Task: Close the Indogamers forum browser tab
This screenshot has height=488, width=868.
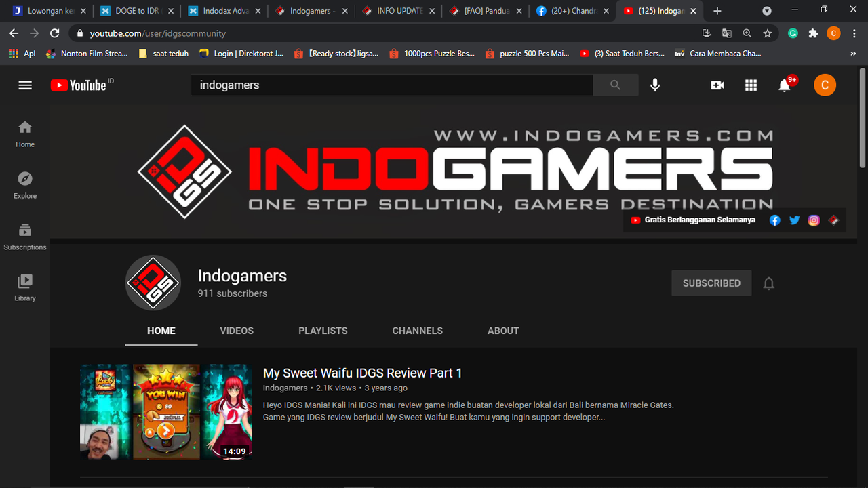Action: [344, 11]
